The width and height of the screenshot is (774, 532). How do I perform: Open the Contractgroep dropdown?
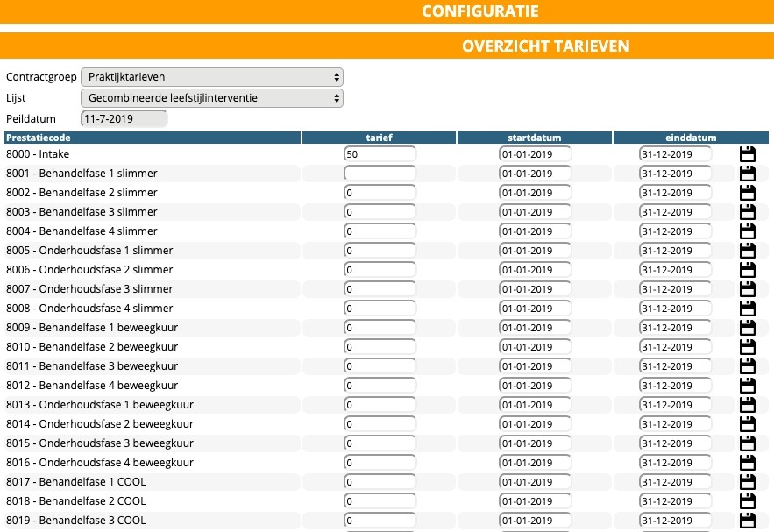pos(211,77)
